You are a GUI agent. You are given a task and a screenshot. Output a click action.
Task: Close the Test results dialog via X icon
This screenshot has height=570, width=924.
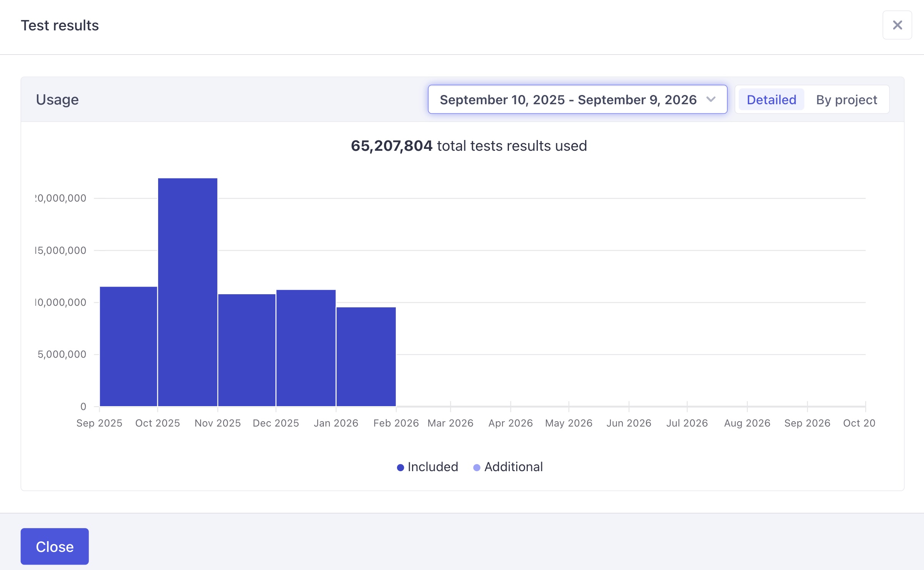(897, 25)
